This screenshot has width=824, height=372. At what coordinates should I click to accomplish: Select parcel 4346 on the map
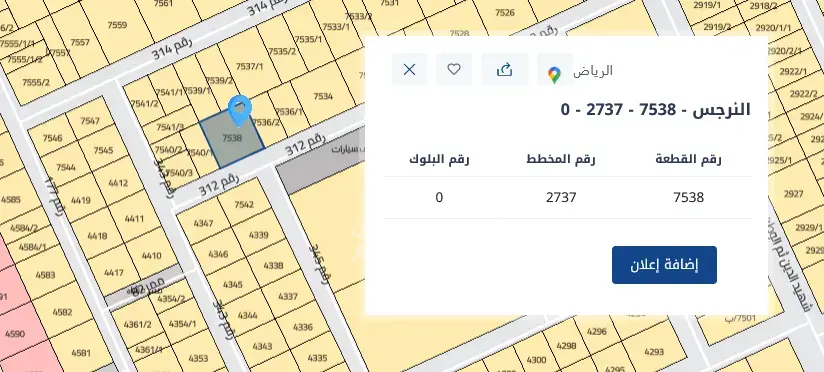click(x=218, y=254)
